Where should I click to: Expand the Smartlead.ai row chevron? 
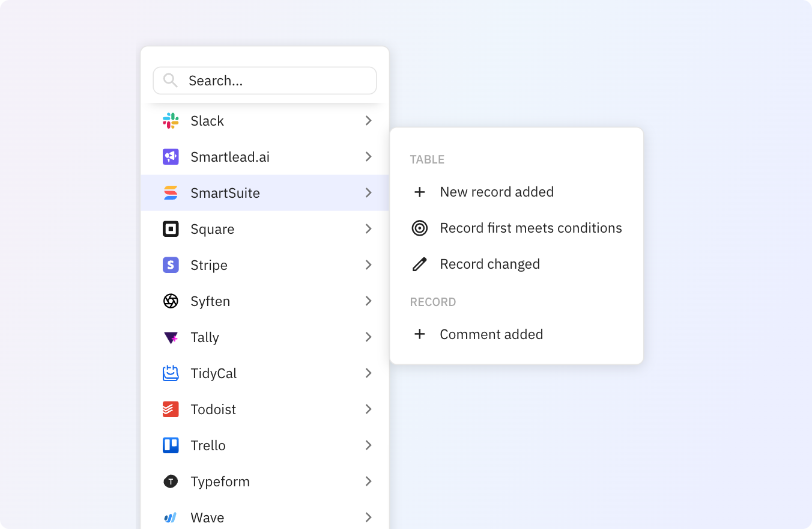(369, 157)
